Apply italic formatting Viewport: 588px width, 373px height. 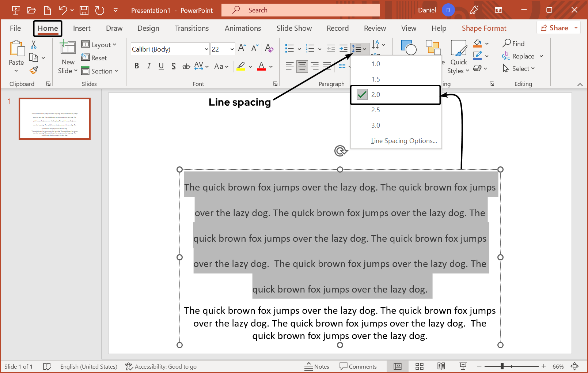(x=149, y=66)
